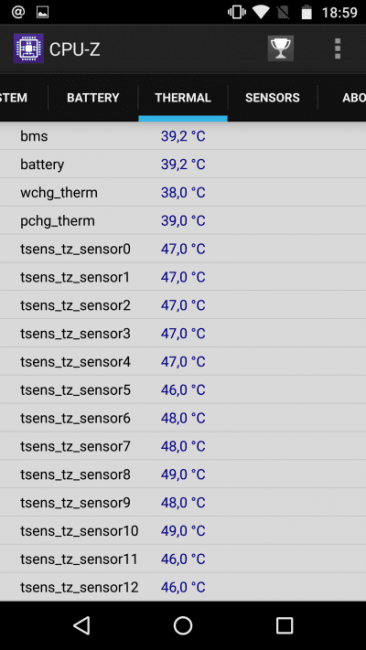Select the wchg_therm temperature row
The image size is (366, 650).
[183, 192]
